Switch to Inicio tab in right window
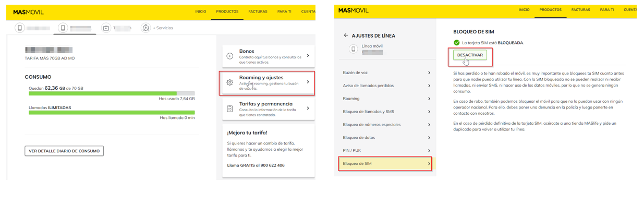Image resolution: width=644 pixels, height=204 pixels. [524, 10]
